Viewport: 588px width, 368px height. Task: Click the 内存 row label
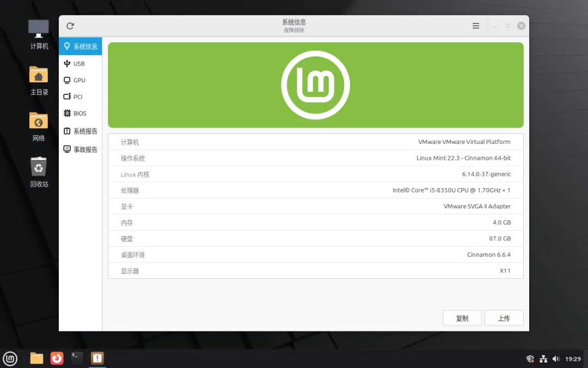coord(127,223)
